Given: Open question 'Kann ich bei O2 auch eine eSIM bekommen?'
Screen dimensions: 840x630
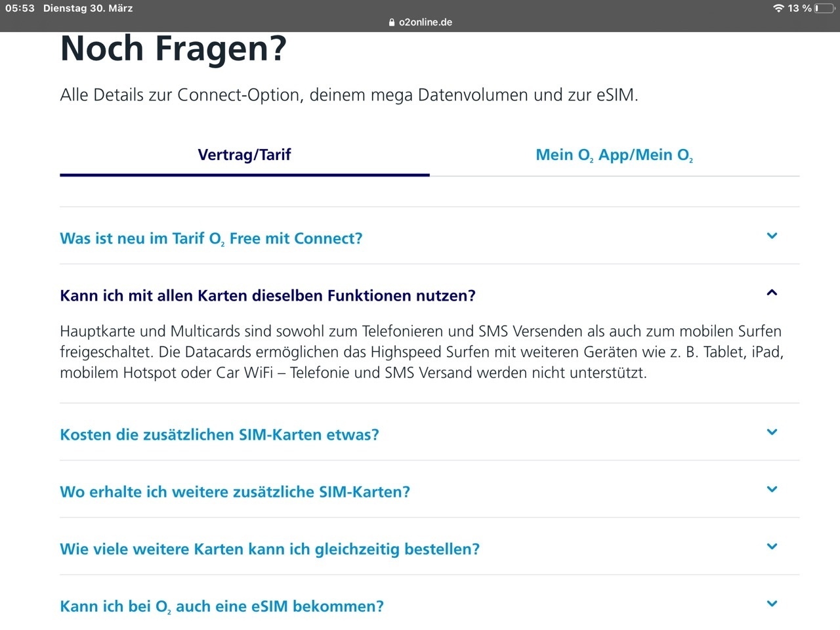Looking at the screenshot, I should coord(222,606).
